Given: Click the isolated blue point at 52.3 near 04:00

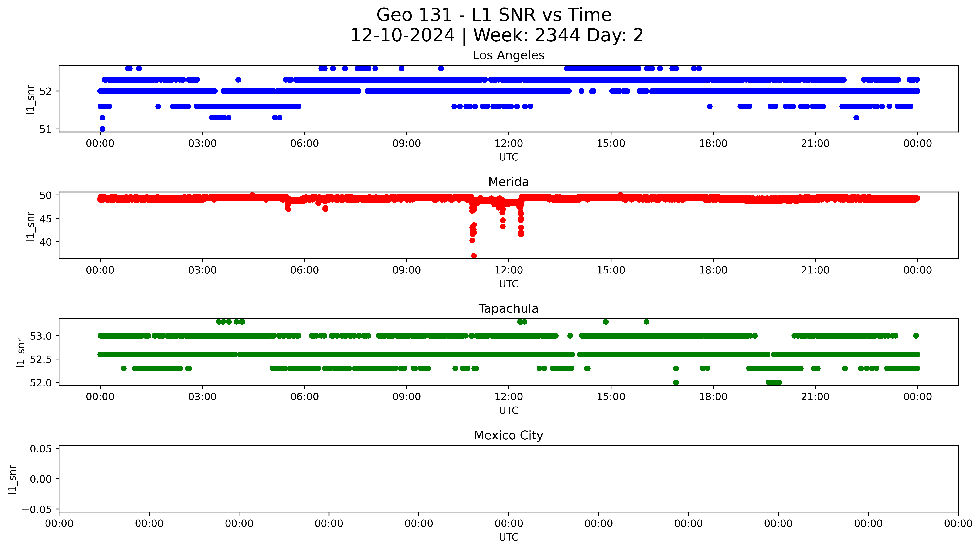Looking at the screenshot, I should tap(238, 80).
